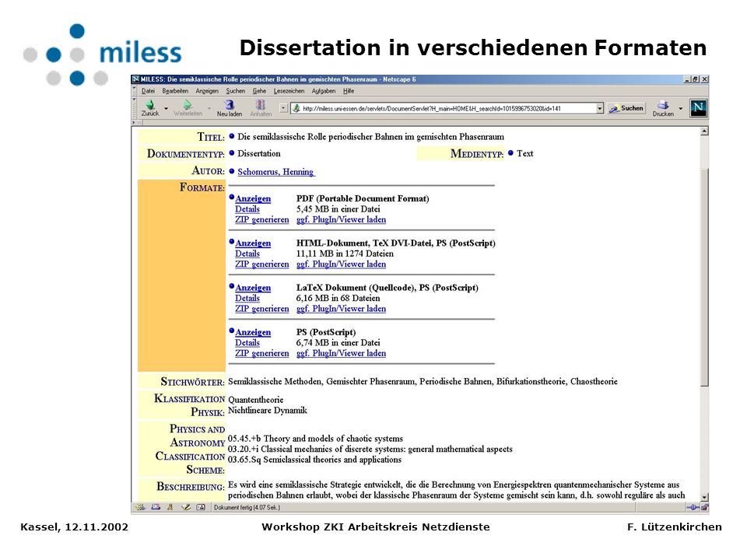Click the Suchen button beside URL bar
Viewport: 747px width, 560px height.
tap(626, 108)
